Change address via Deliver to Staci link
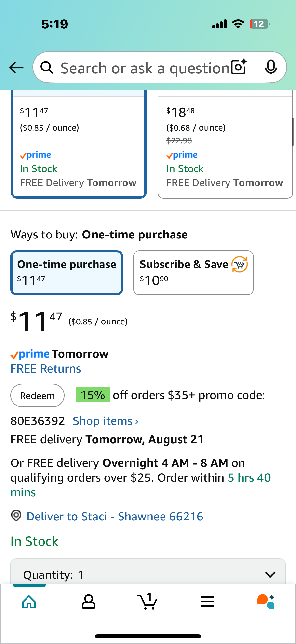 [x=115, y=517]
